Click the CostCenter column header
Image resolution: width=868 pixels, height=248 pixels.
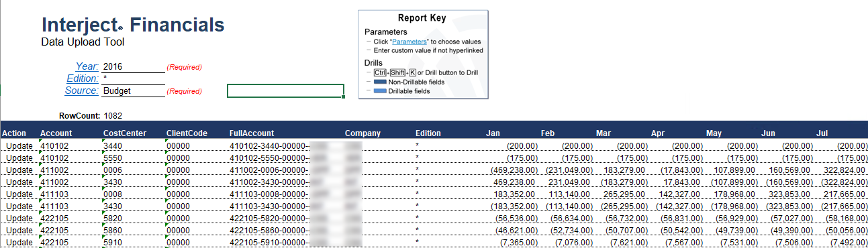click(124, 133)
